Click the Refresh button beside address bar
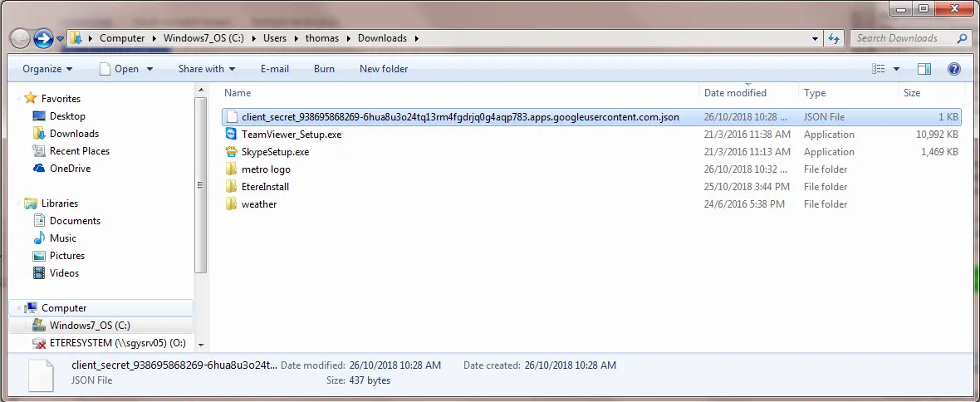Screen dimensions: 980x402 (835, 38)
